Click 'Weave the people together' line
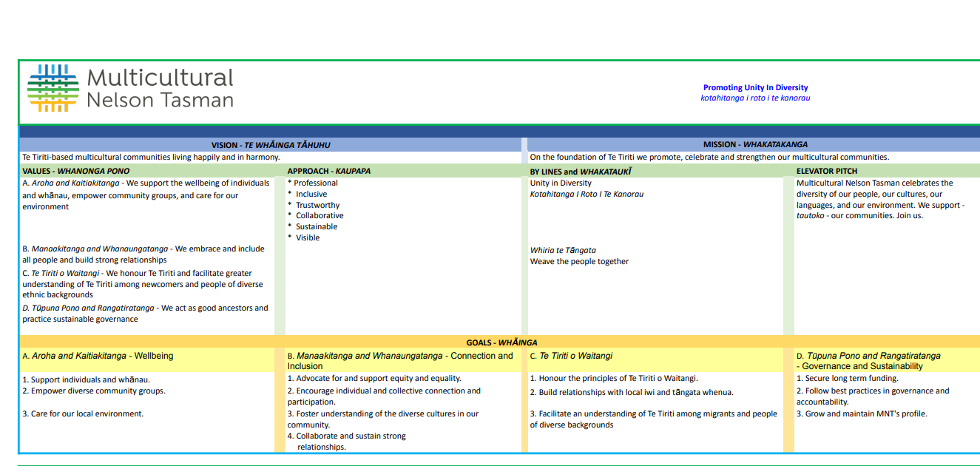980x466 pixels. tap(579, 261)
